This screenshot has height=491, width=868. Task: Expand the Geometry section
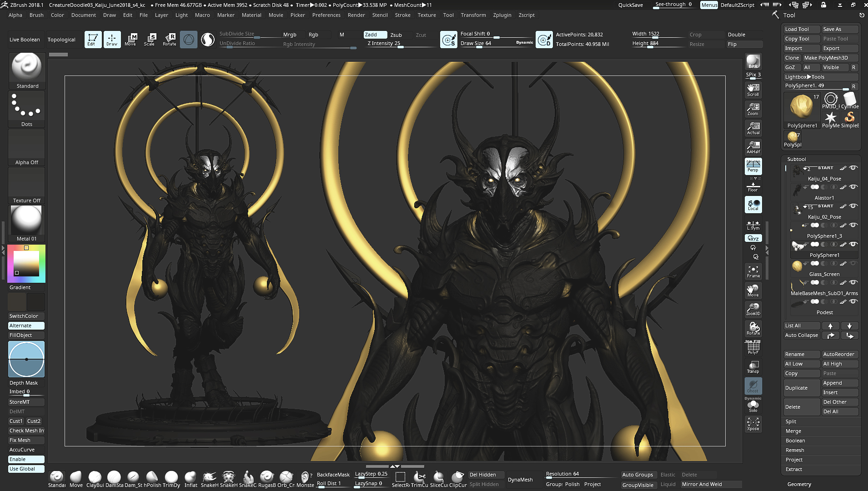[799, 484]
